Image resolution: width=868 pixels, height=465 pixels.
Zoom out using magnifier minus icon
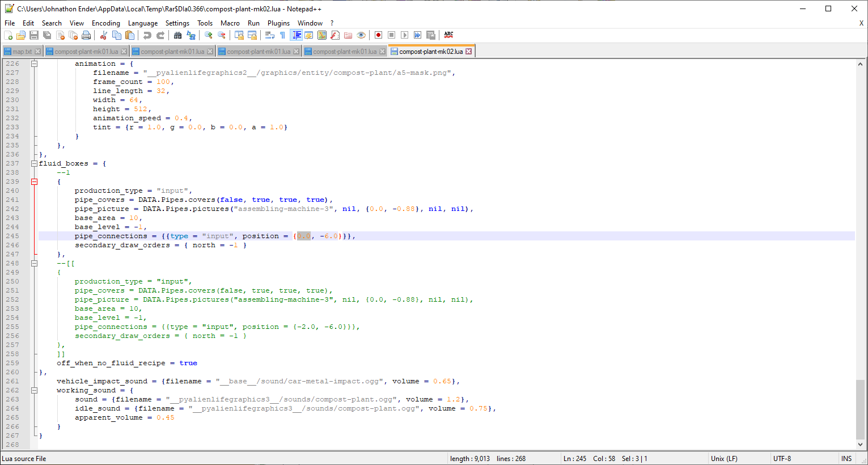click(x=222, y=35)
